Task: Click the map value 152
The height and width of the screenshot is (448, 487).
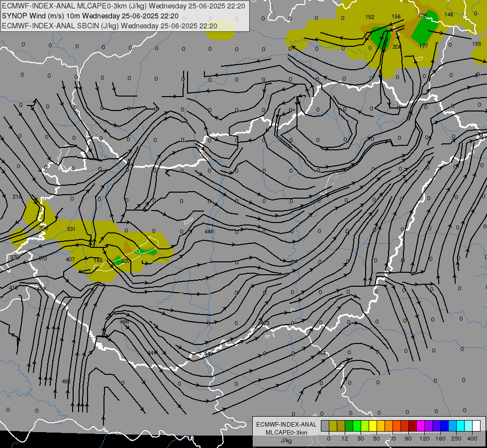Action: point(370,17)
